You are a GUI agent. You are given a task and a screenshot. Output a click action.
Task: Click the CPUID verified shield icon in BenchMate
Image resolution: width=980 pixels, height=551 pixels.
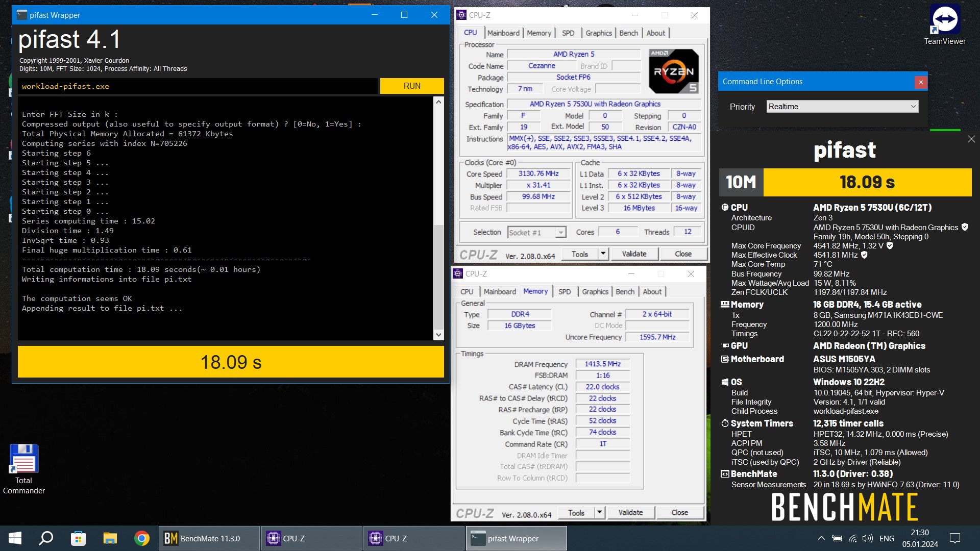pos(965,227)
